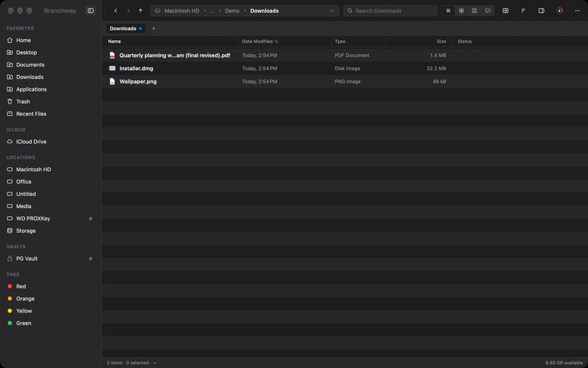Screen dimensions: 588x368
Task: Open Desktop in the sidebar
Action: 51,53
